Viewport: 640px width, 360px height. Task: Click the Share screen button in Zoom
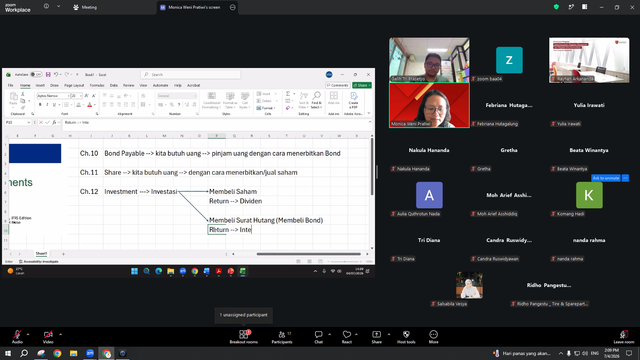(x=376, y=337)
